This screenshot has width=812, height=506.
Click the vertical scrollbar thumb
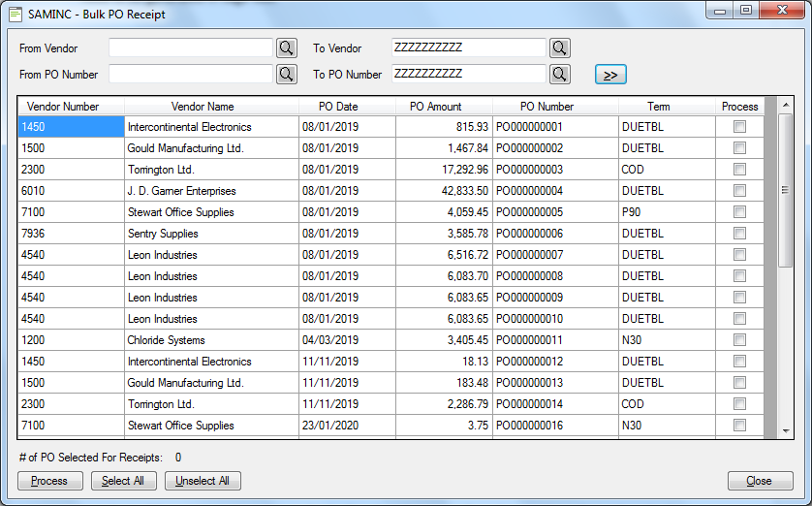786,191
